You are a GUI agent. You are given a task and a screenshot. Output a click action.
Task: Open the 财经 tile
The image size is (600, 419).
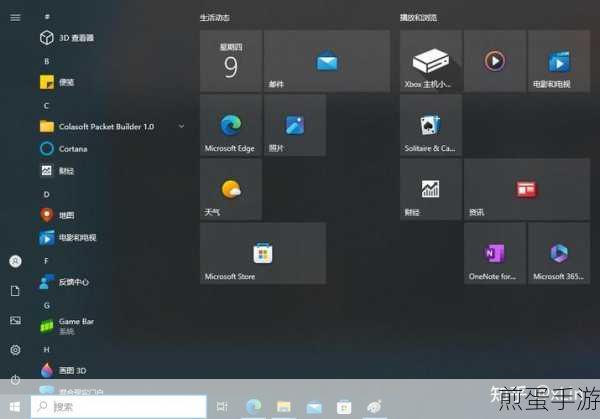(x=431, y=189)
